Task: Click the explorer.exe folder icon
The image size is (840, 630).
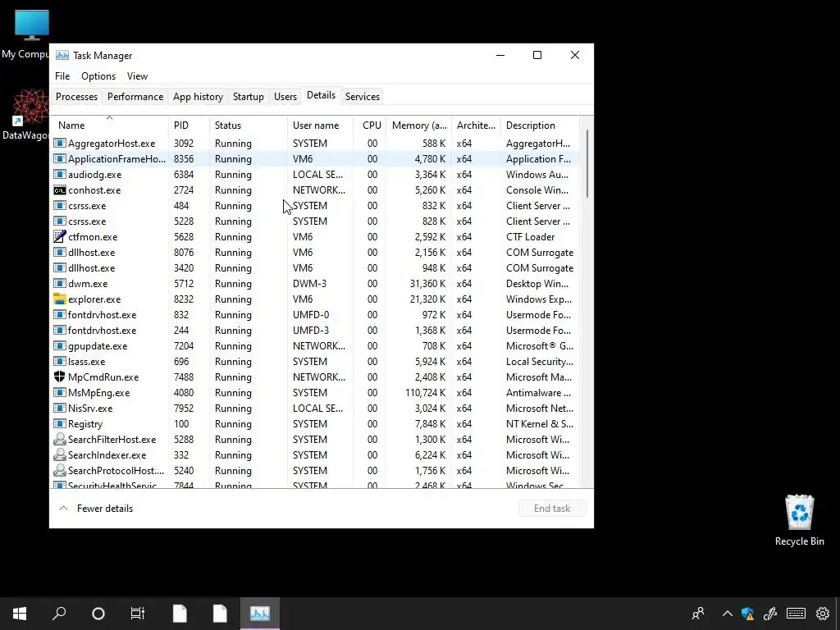Action: tap(59, 299)
